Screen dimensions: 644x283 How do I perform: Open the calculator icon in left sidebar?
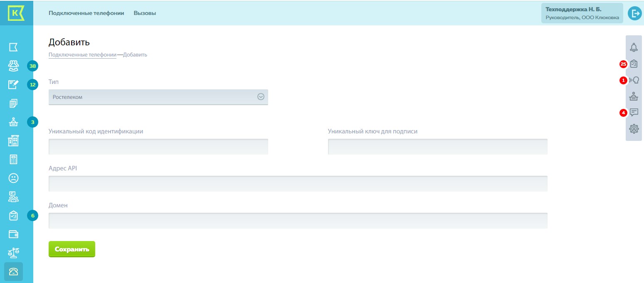pyautogui.click(x=14, y=160)
